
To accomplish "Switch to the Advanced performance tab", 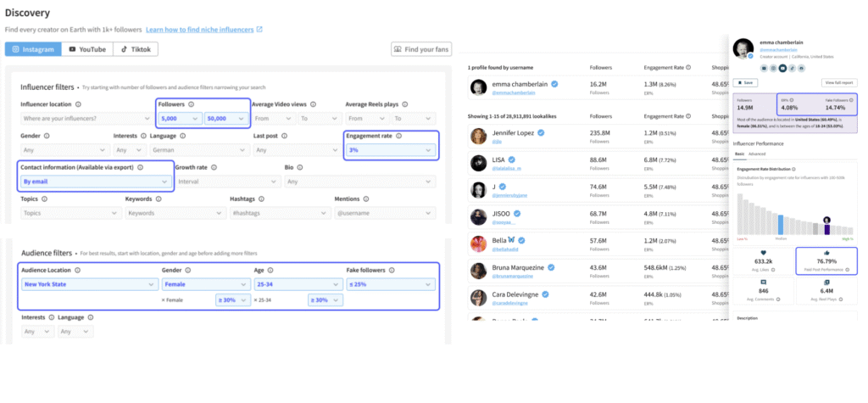I will click(756, 154).
